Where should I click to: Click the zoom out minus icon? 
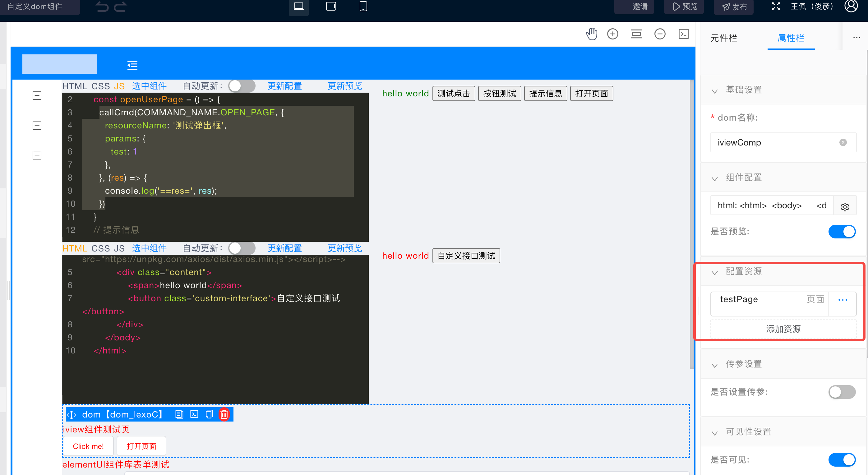(x=660, y=34)
